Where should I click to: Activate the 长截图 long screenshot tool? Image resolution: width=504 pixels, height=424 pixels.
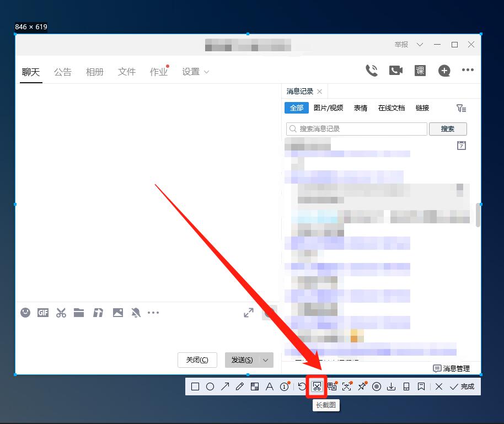[x=317, y=387]
